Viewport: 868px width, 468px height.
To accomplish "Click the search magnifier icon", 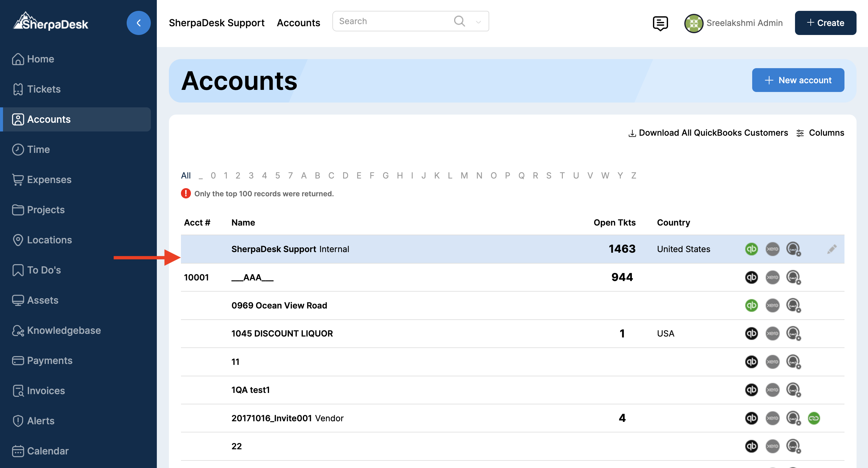I will pyautogui.click(x=459, y=21).
